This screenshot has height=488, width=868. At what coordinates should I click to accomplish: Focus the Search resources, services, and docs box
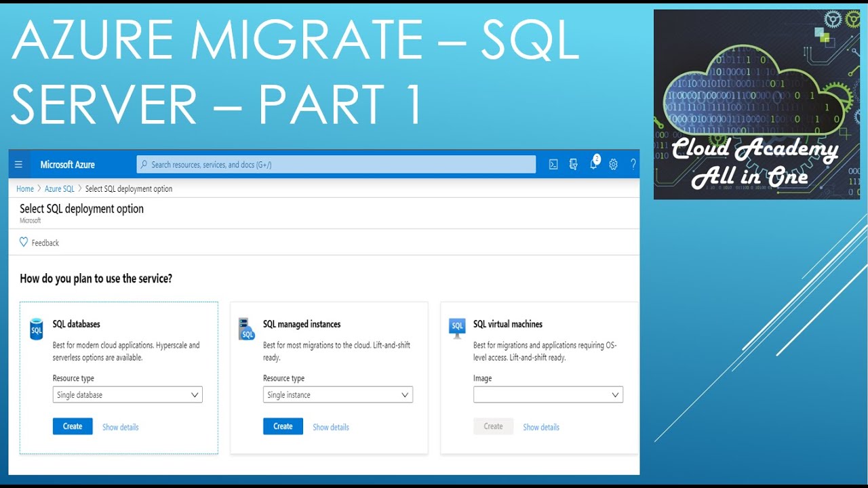coord(336,165)
